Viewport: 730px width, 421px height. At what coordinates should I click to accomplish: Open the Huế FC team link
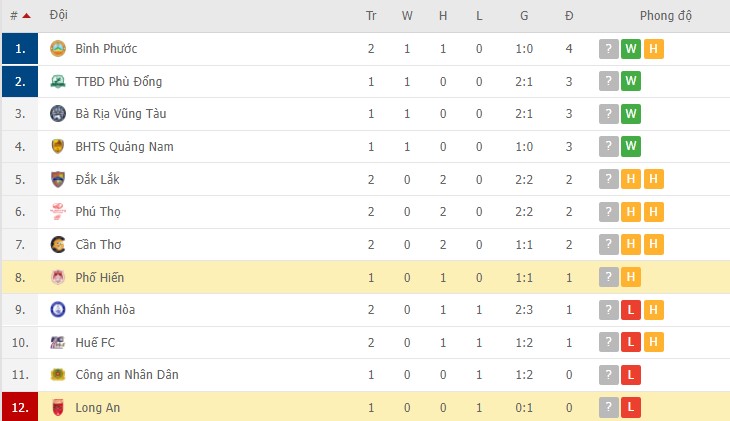pyautogui.click(x=95, y=342)
